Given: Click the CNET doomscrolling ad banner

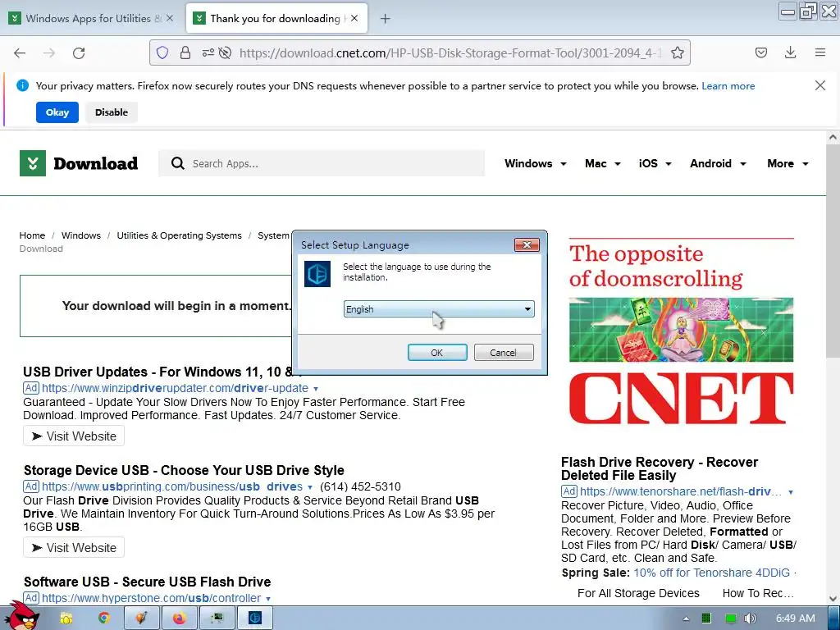Looking at the screenshot, I should (x=682, y=332).
